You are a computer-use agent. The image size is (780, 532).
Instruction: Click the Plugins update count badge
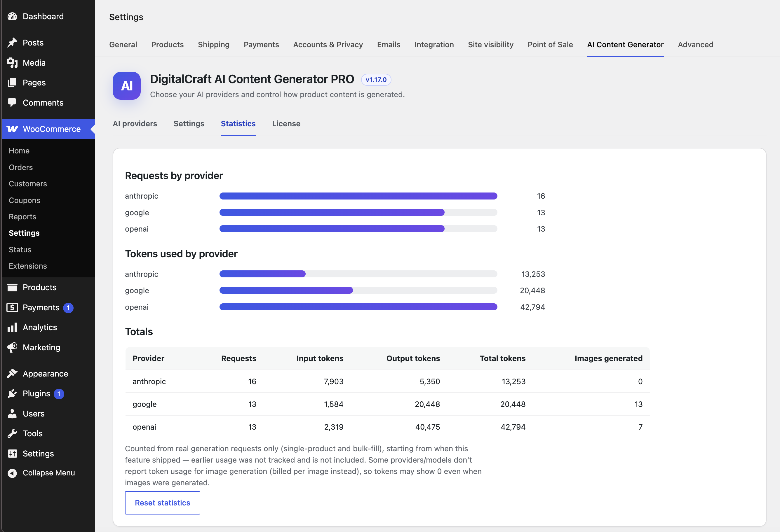click(59, 394)
